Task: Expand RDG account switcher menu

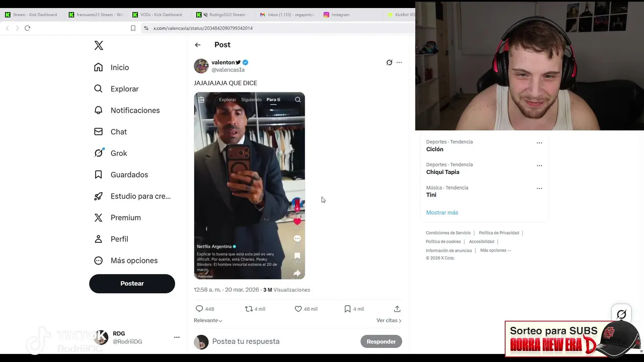Action: click(x=177, y=337)
